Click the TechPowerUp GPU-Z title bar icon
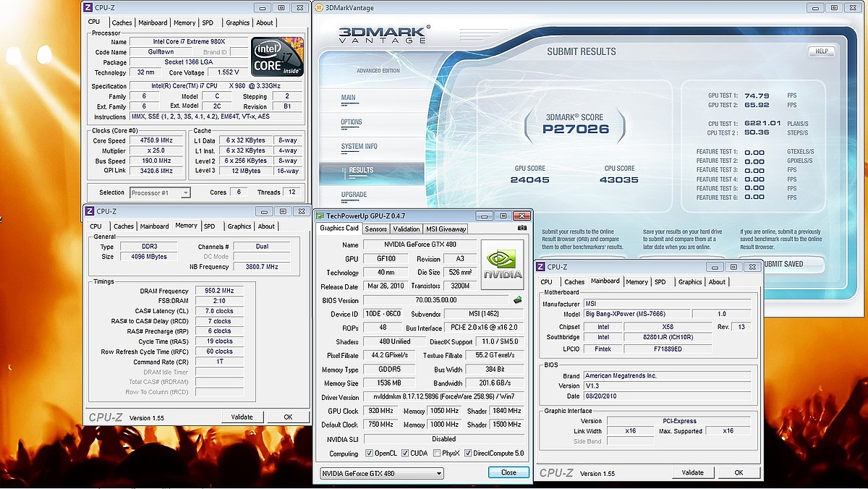Screen dimensions: 868x489 (x=320, y=216)
